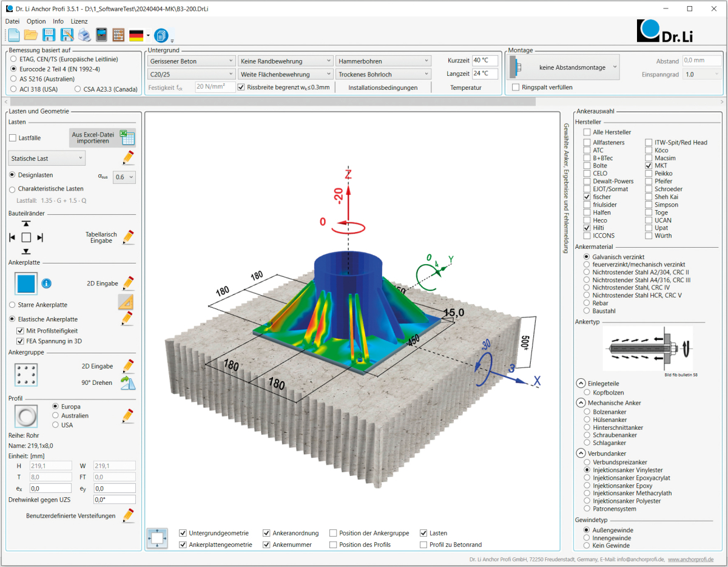Viewport: 728px width, 567px height.
Task: Click the top edge arrow in Bauteilränder
Action: [x=26, y=224]
